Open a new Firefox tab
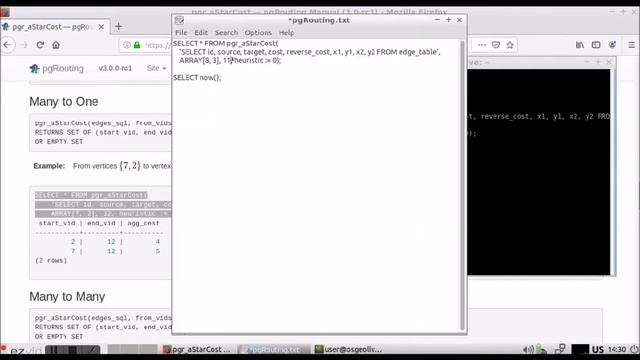The image size is (640, 360). tap(118, 27)
